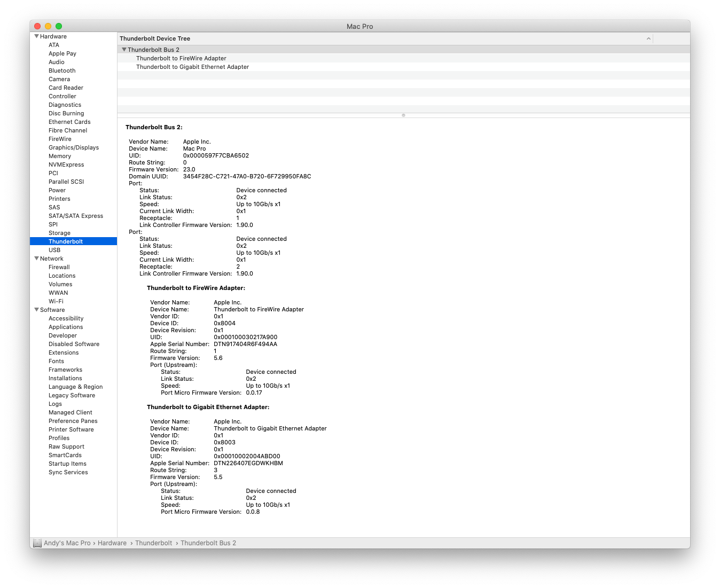This screenshot has height=588, width=720.
Task: Open Memory in the sidebar
Action: [60, 156]
